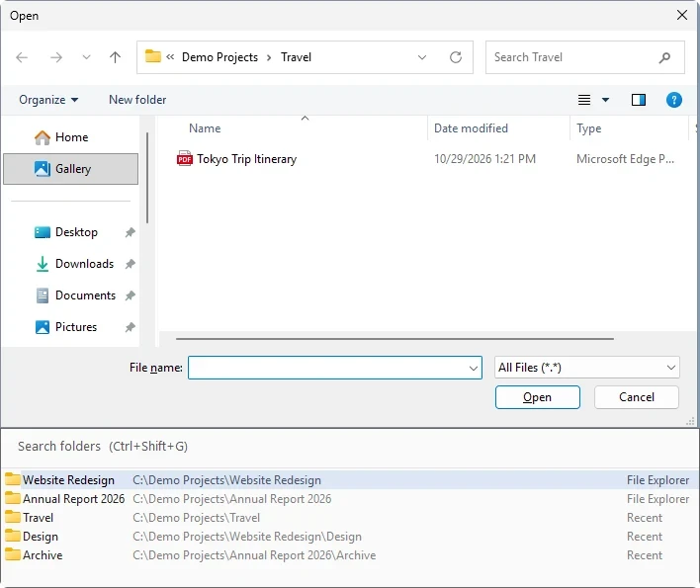700x588 pixels.
Task: Click the 10/29/2026 1:21 PM date cell
Action: click(x=484, y=159)
